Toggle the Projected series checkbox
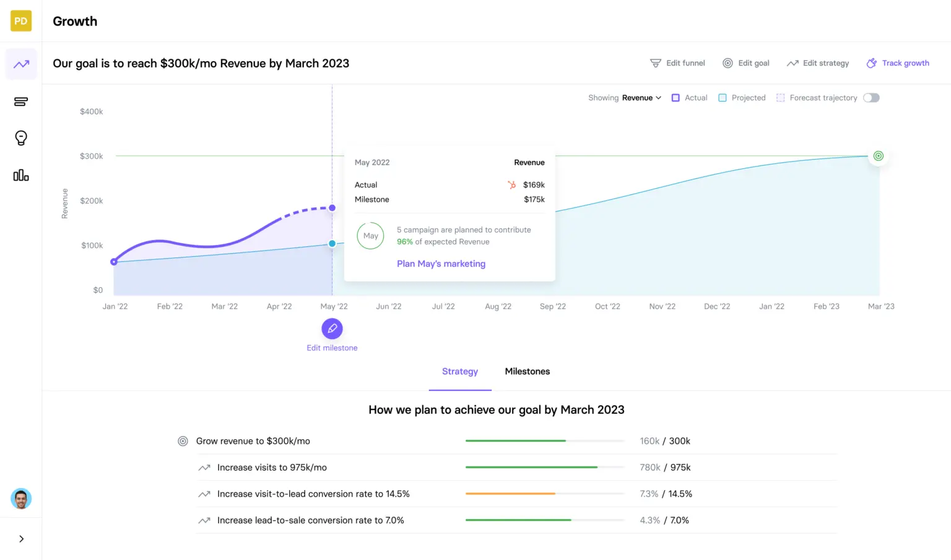951x560 pixels. tap(722, 97)
